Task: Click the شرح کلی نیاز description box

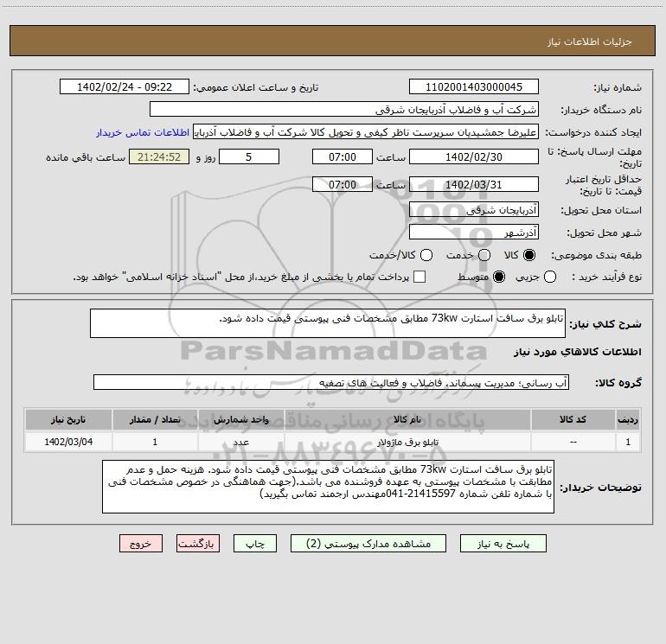Action: coord(328,323)
